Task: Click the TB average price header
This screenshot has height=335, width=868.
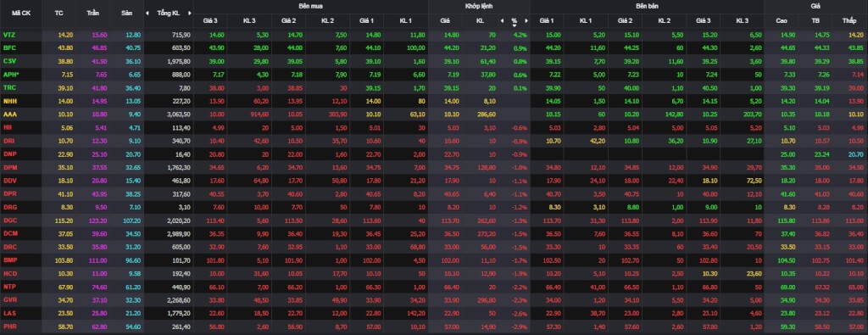Action: [815, 21]
